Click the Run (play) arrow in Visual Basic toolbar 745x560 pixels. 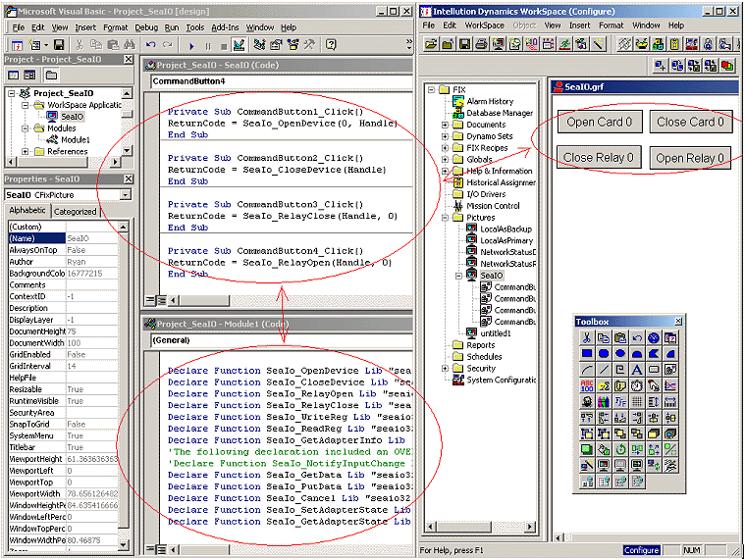tap(191, 46)
